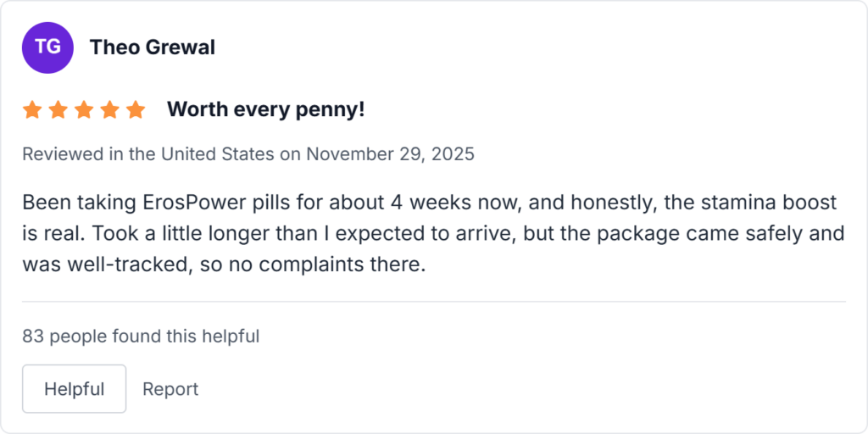Open reviewer Theo Grewal's name
The image size is (868, 434).
point(153,47)
